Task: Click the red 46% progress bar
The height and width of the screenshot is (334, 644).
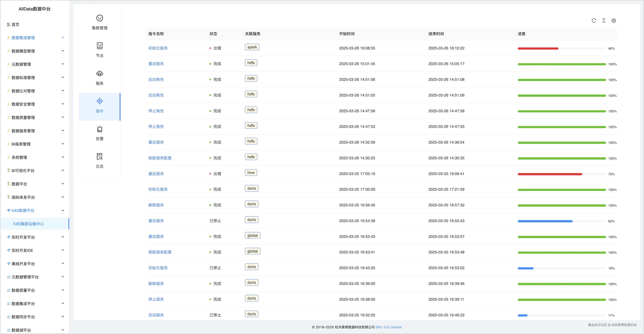Action: (538, 48)
